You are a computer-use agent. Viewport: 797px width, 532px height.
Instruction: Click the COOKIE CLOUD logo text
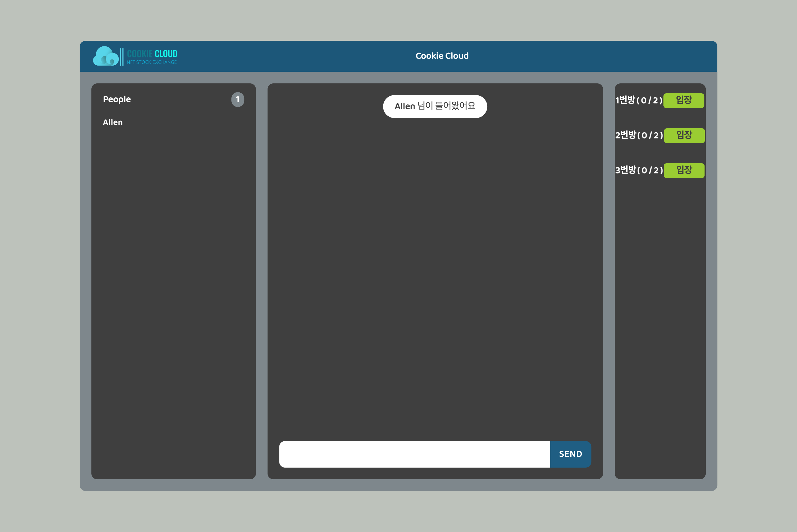[x=152, y=54]
